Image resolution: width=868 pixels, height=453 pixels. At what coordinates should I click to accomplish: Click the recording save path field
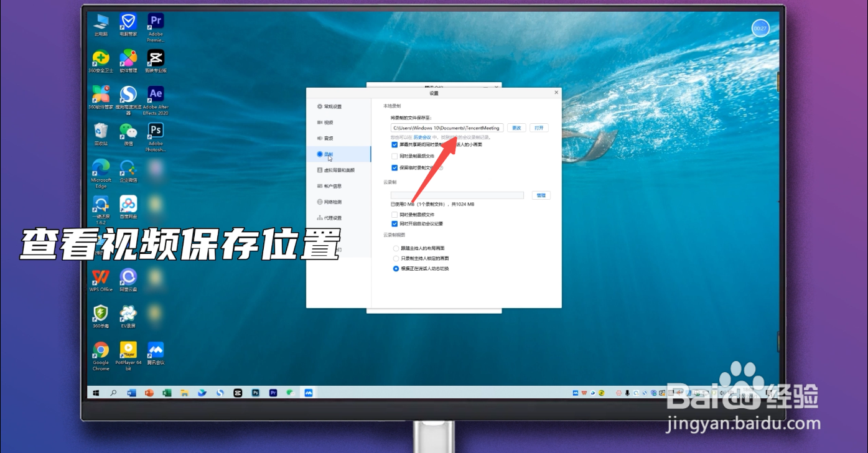click(x=447, y=128)
